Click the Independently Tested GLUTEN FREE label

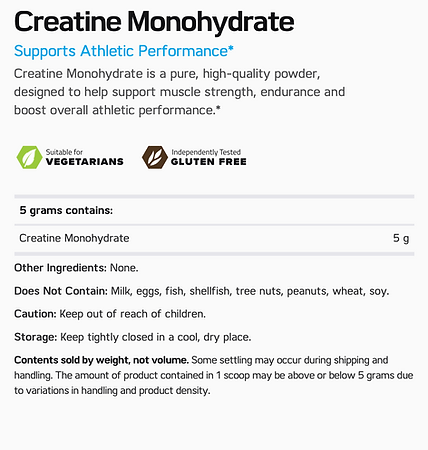pyautogui.click(x=209, y=157)
